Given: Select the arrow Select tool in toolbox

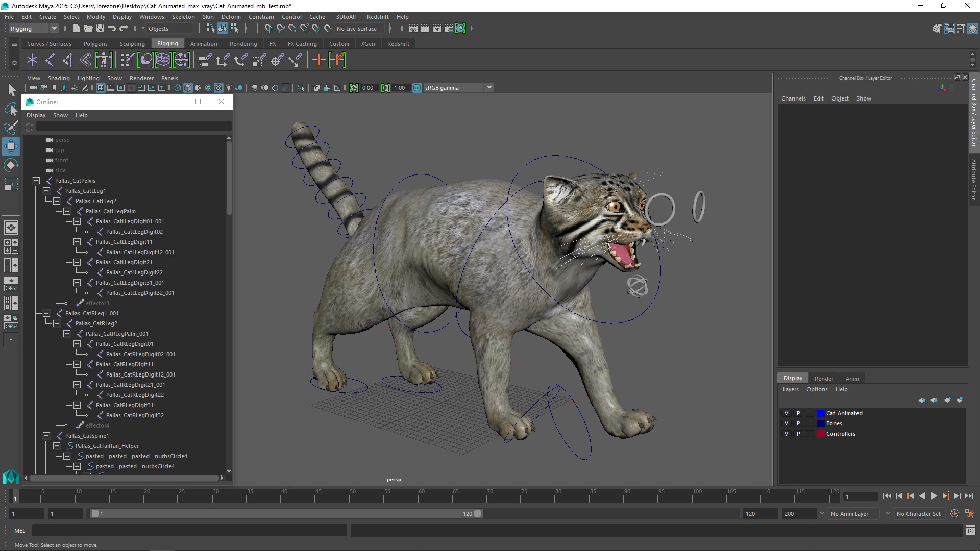Looking at the screenshot, I should pyautogui.click(x=11, y=90).
